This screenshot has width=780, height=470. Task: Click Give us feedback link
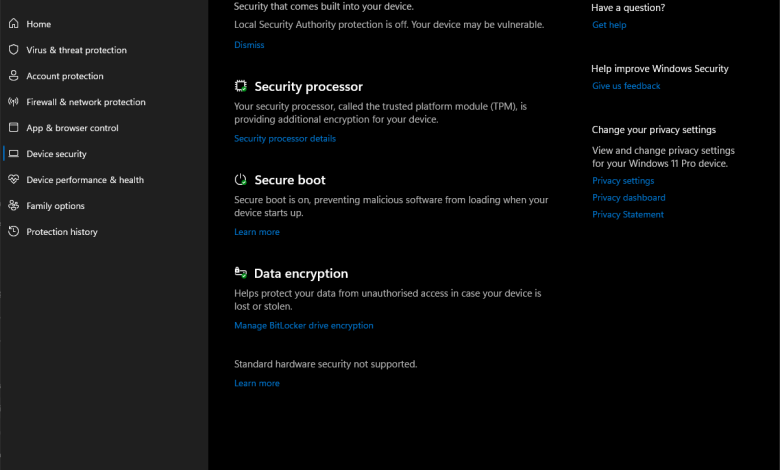pos(626,86)
